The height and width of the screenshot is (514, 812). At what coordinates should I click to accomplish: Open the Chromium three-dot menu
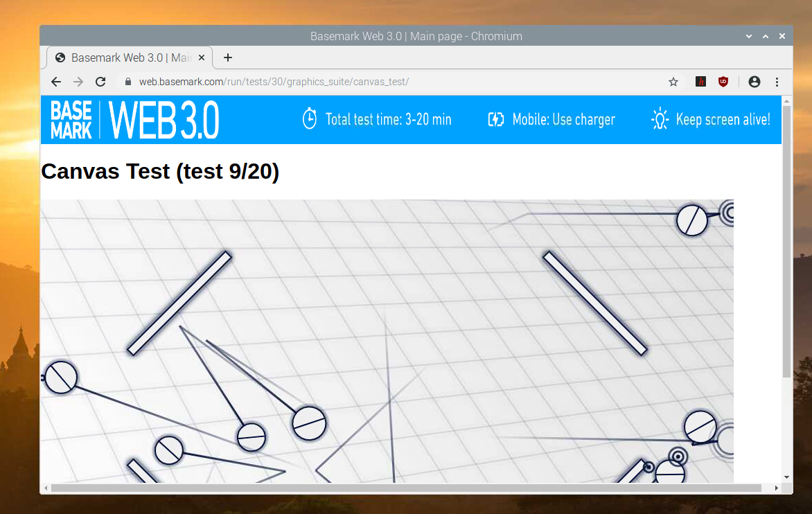[x=777, y=82]
